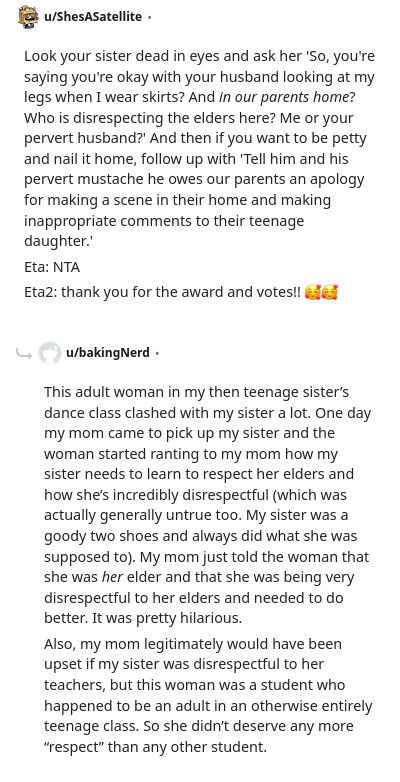
Task: Open u/ShesASatellite's avatar image
Action: 28,17
